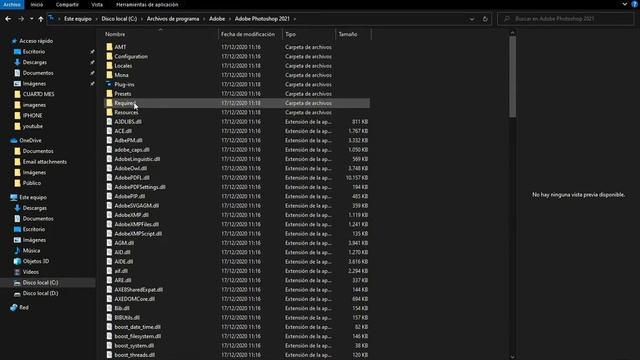The width and height of the screenshot is (640, 360).
Task: Select the AdbePM.dll file icon
Action: pos(109,140)
